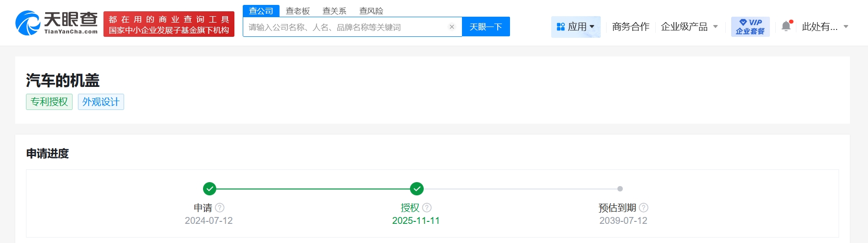Expand the user account dropdown 此处有...

825,27
